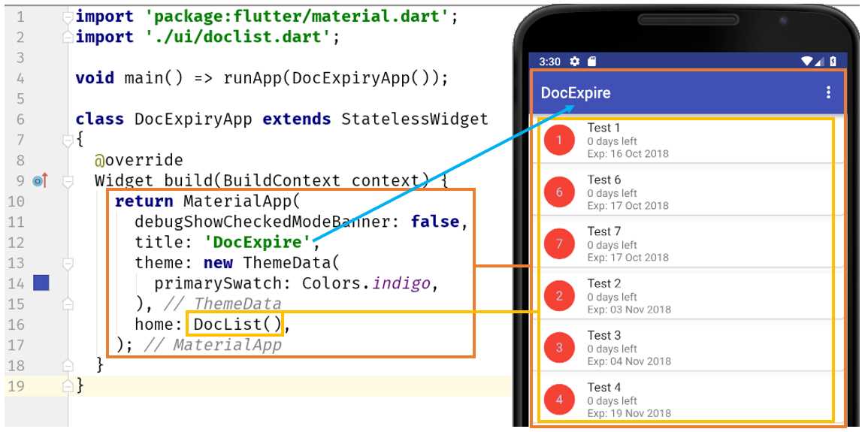Collapse the ThemeData fold on line 13

coord(68,264)
